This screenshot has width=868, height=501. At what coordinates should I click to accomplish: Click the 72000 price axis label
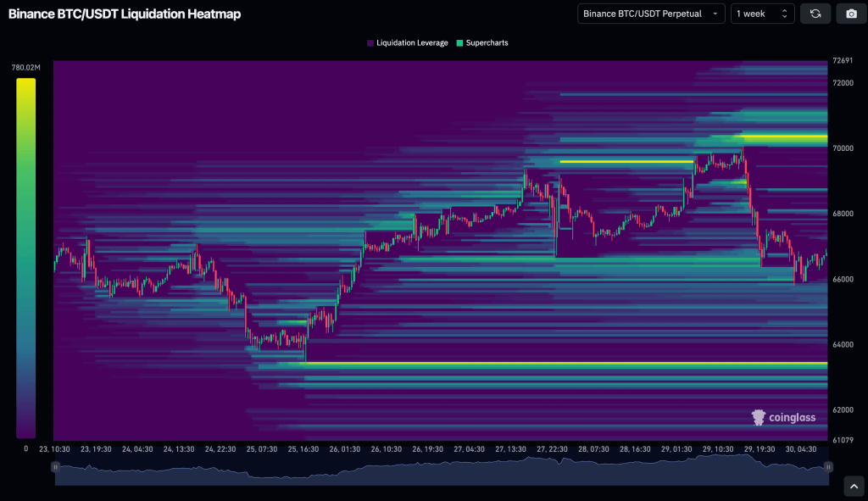[843, 83]
